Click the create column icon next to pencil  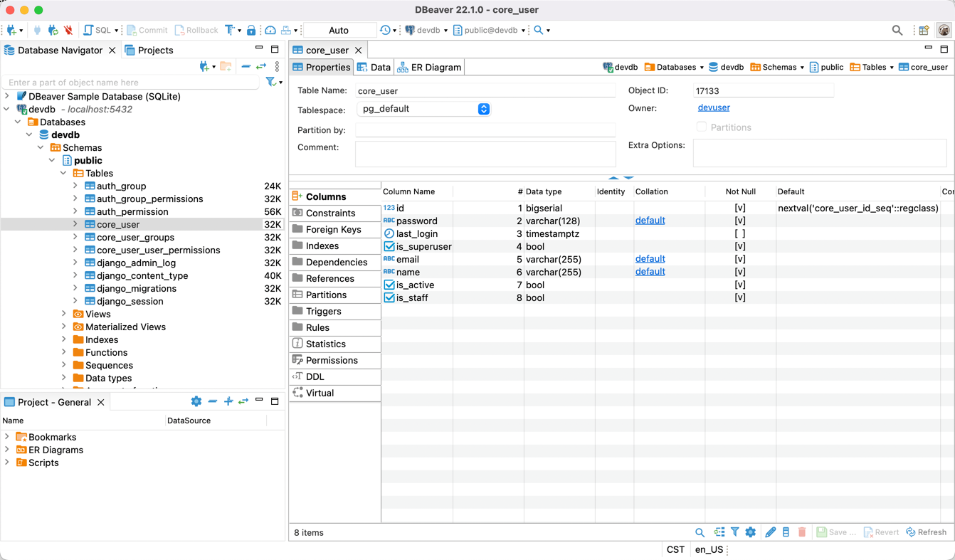click(786, 532)
